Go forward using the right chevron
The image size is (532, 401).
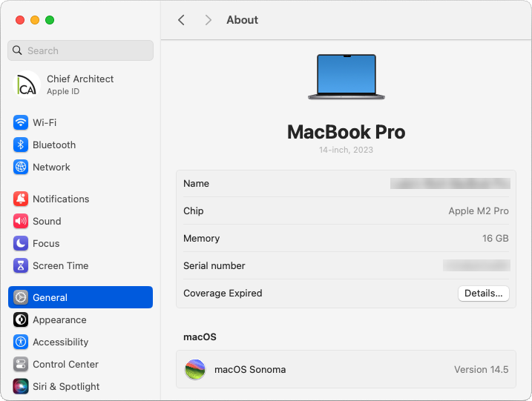point(208,20)
